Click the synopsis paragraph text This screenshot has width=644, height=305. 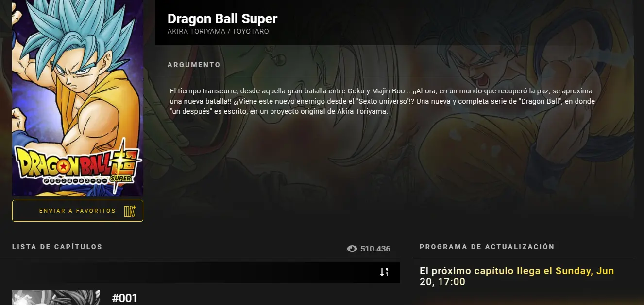pyautogui.click(x=382, y=101)
